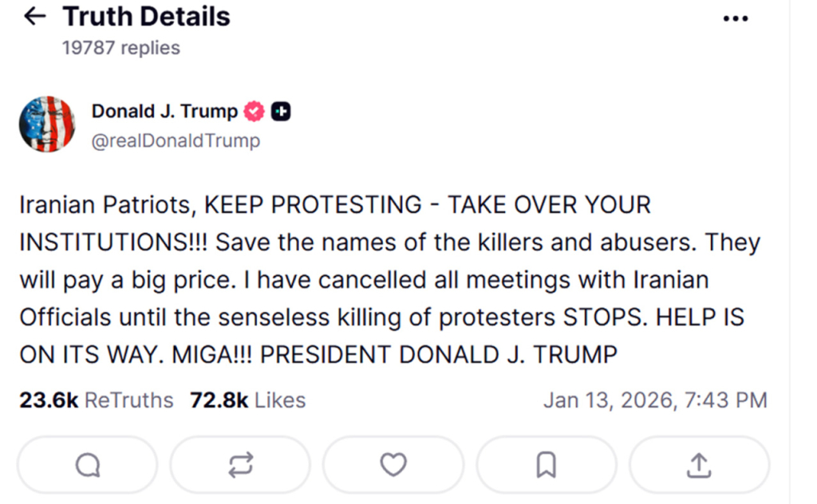
Task: Expand options via the ellipsis control
Action: click(x=735, y=18)
